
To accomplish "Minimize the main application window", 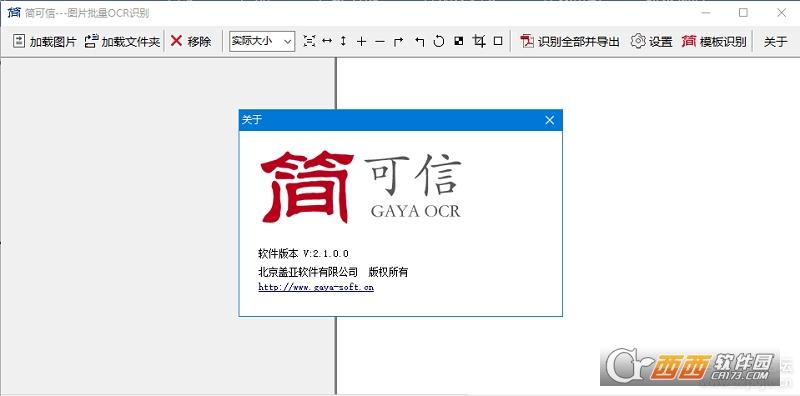I will 706,13.
